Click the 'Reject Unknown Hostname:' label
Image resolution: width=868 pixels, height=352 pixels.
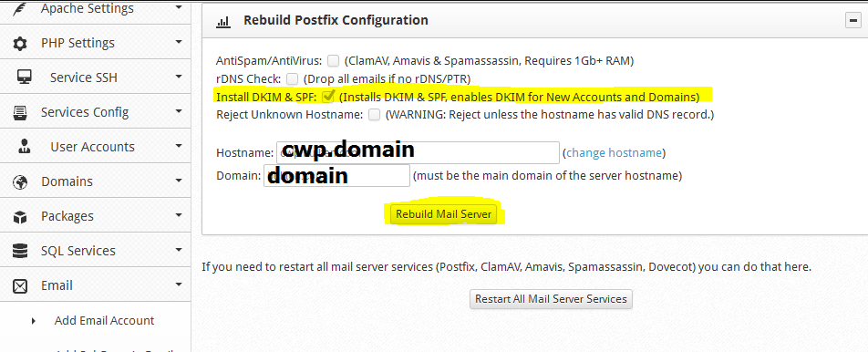290,115
